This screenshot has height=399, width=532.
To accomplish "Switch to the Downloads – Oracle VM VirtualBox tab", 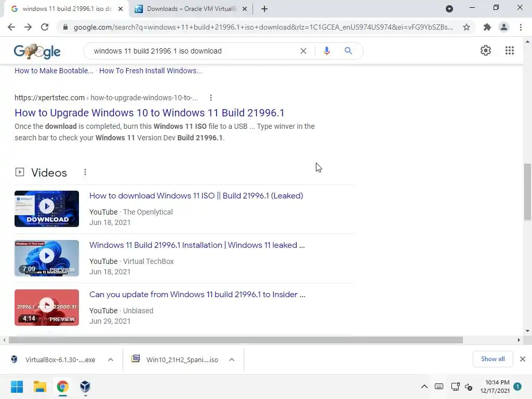I will 192,9.
